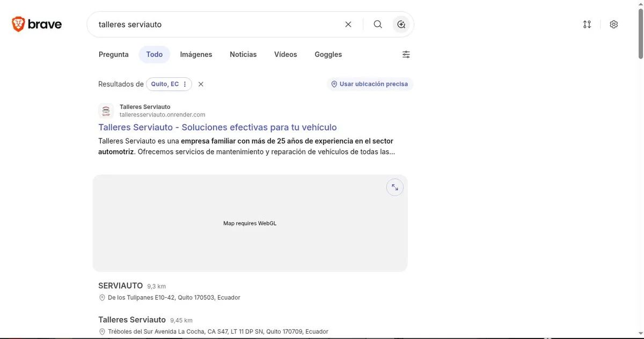Viewport: 644px width, 339px height.
Task: Submit search with the magnifier icon
Action: click(378, 24)
